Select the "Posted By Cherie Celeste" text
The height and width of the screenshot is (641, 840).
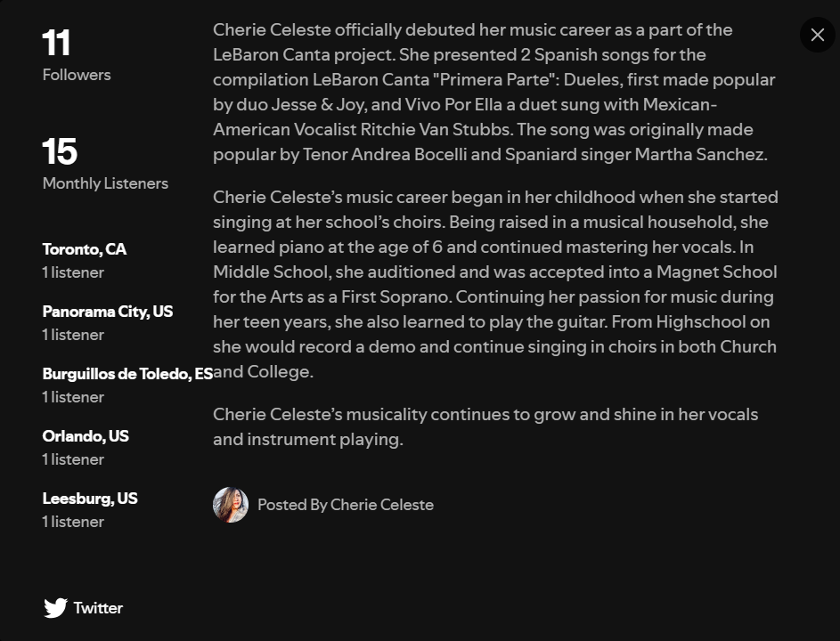(346, 505)
